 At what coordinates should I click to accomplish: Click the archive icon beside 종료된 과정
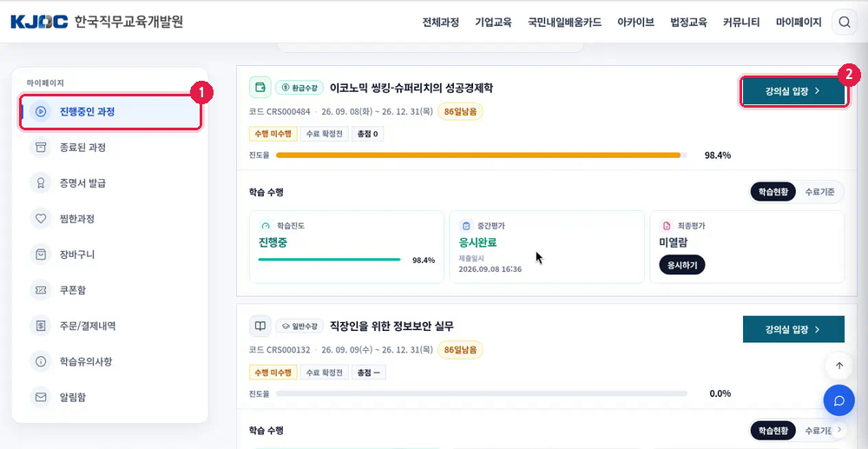click(x=41, y=148)
